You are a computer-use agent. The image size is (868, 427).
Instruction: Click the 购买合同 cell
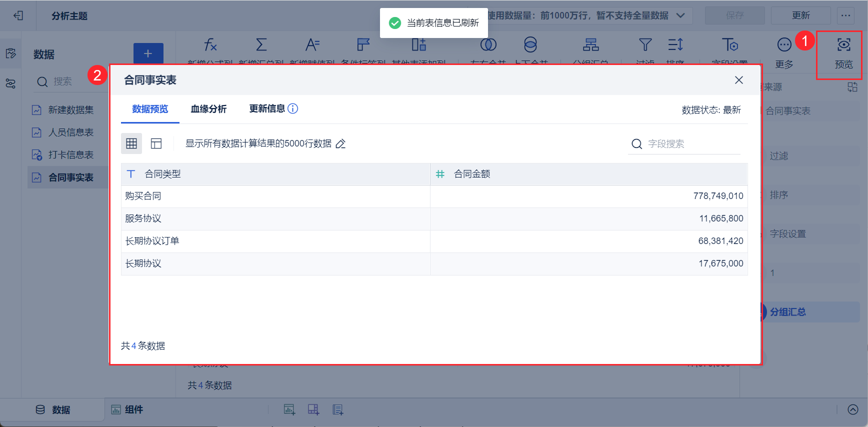tap(275, 196)
